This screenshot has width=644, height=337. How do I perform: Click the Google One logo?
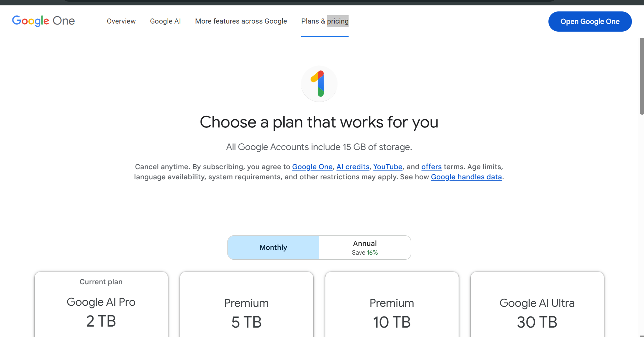point(43,21)
